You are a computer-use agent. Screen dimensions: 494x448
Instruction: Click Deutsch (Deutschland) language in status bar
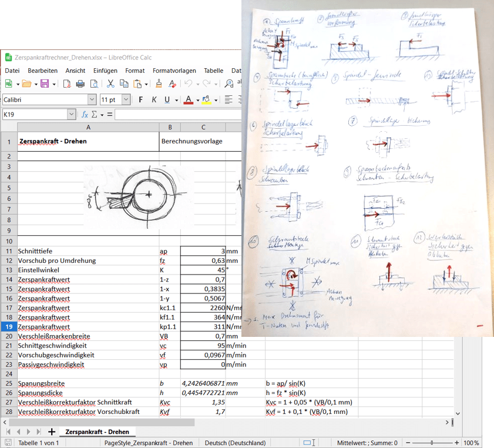pos(235,443)
